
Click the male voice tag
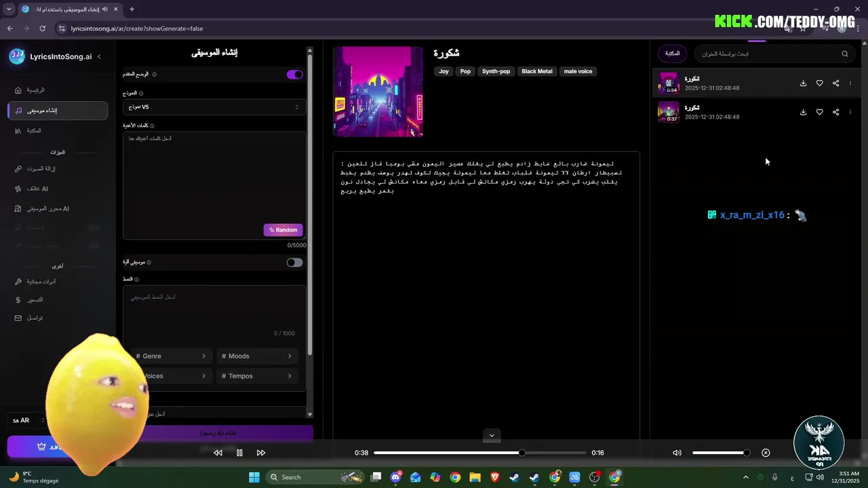tap(578, 71)
